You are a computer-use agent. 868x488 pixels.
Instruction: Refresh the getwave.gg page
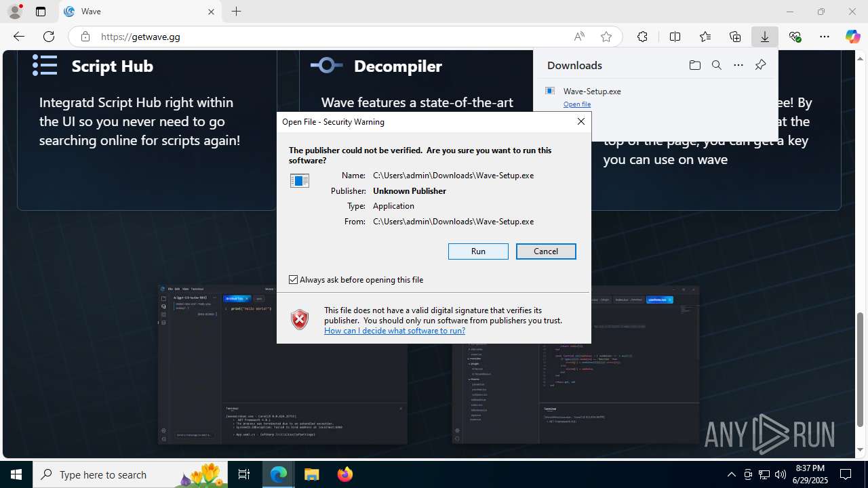coord(49,37)
